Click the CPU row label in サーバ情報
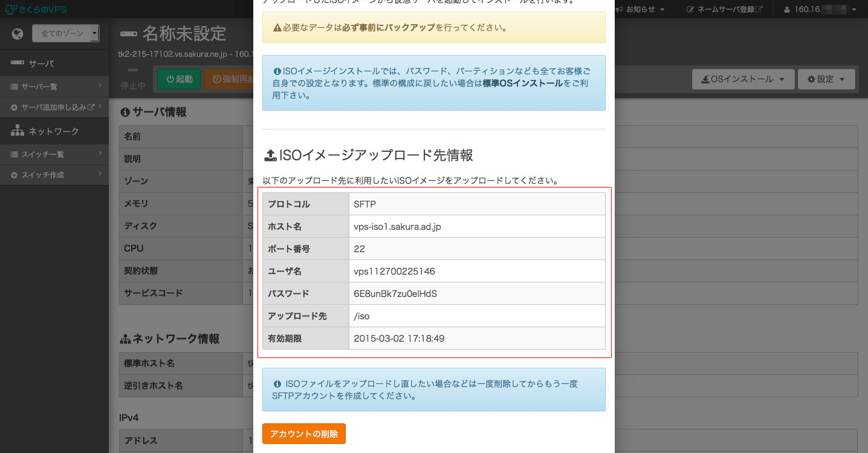The height and width of the screenshot is (453, 868). point(134,249)
